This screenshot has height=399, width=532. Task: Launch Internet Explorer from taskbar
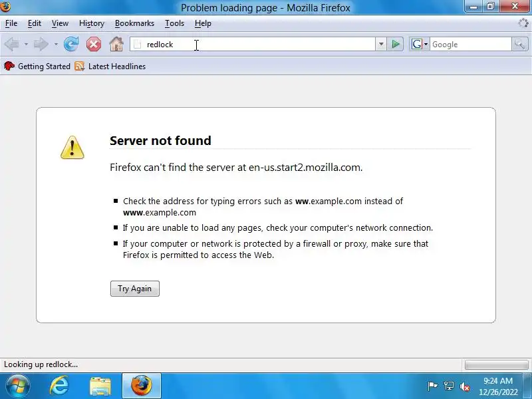pos(59,386)
